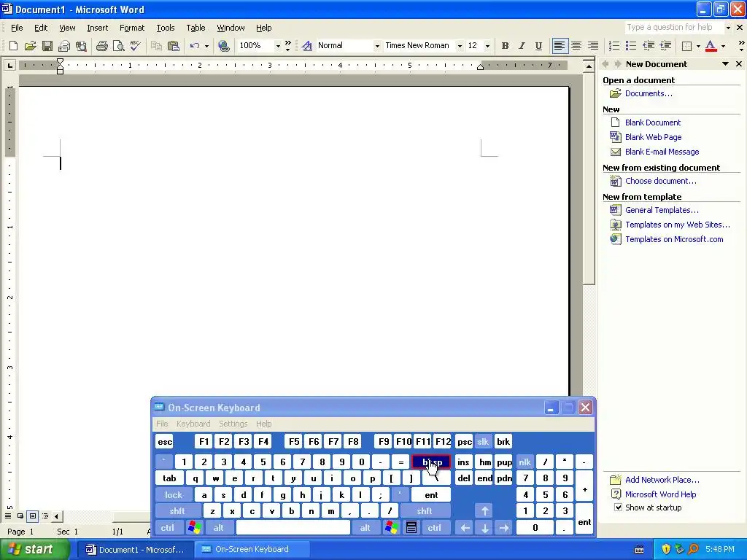
Task: Open Font Color dropdown arrow
Action: 723,46
